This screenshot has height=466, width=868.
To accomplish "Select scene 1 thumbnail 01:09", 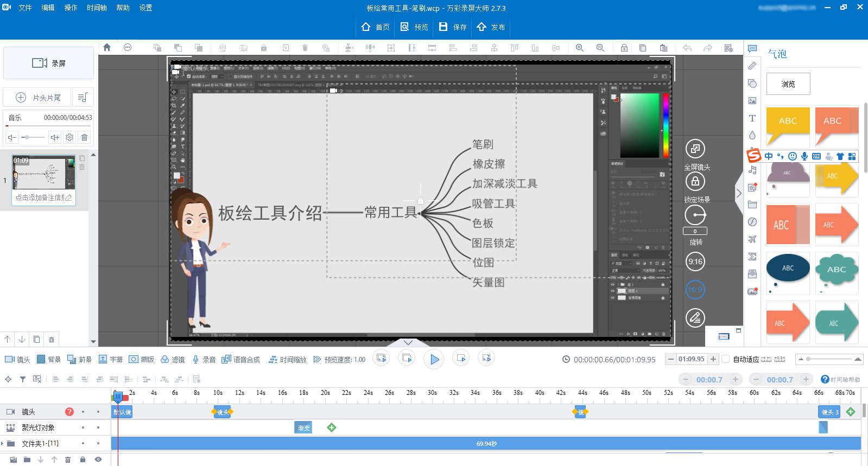I will [x=43, y=172].
